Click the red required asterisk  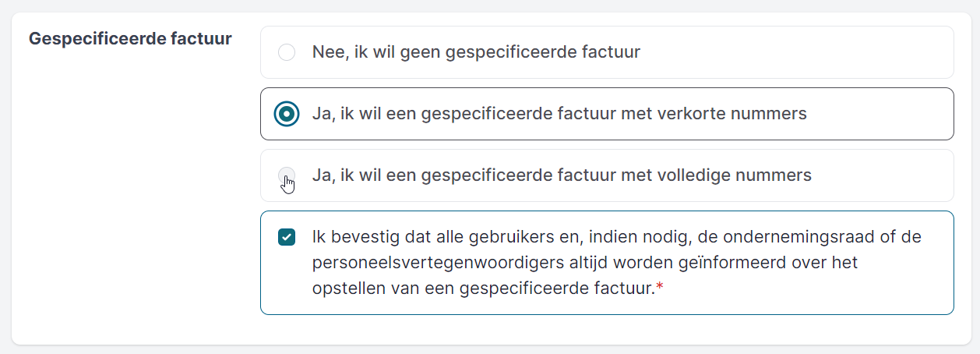[660, 289]
